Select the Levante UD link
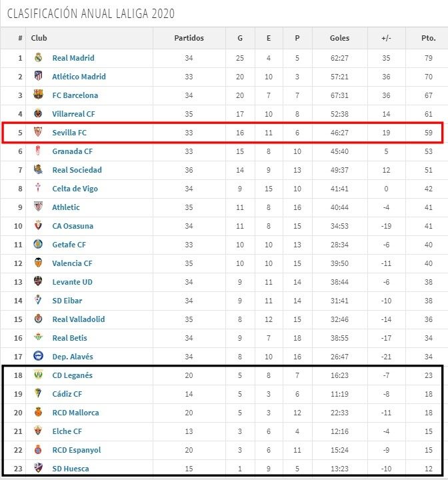The image size is (448, 480). coord(72,282)
